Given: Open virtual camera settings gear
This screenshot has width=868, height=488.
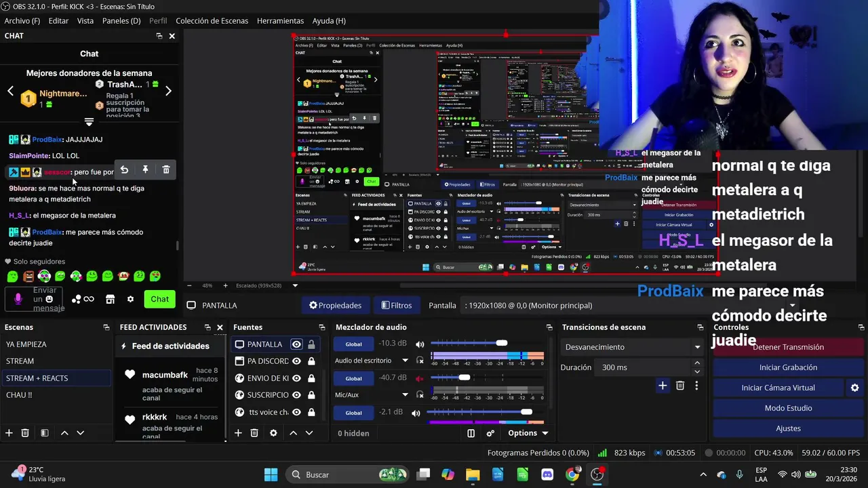Looking at the screenshot, I should coord(854,388).
